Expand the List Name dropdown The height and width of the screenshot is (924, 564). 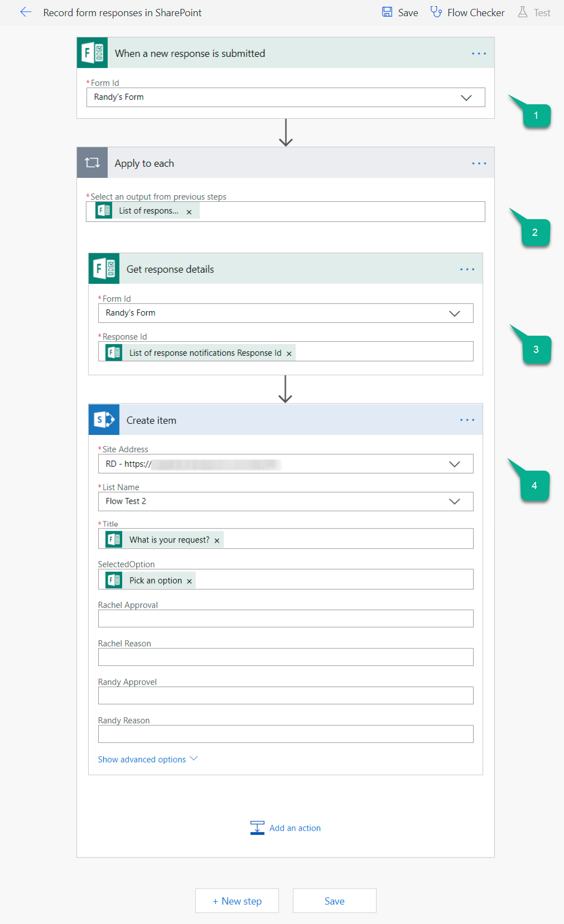(454, 501)
